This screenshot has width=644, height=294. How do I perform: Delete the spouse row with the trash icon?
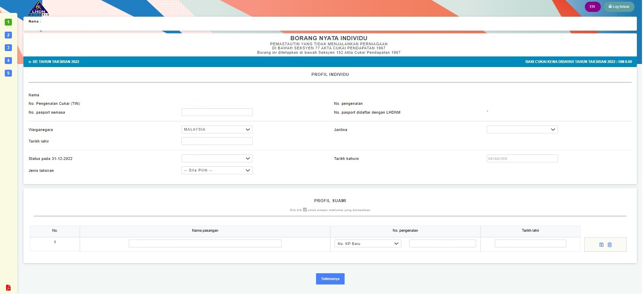(x=609, y=245)
